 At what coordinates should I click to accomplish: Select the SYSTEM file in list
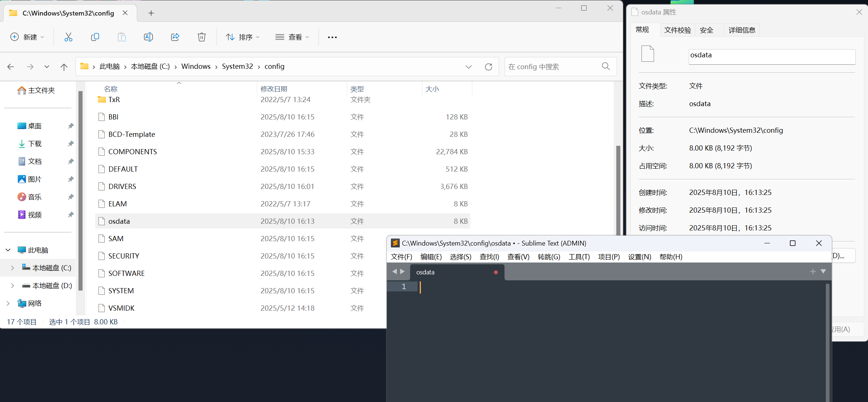(121, 291)
